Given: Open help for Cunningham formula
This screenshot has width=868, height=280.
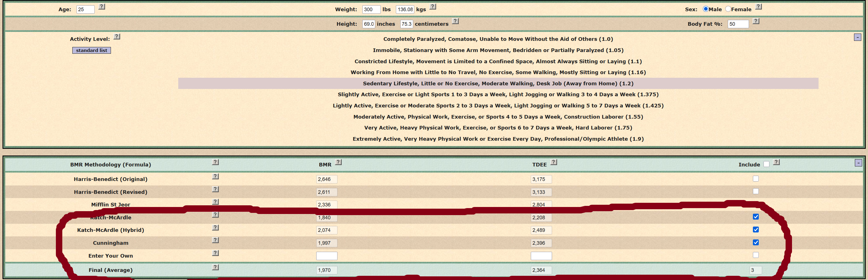Looking at the screenshot, I should (216, 240).
